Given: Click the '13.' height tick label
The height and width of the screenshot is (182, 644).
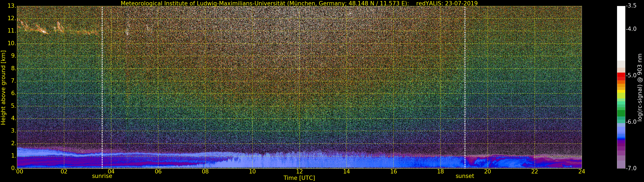Looking at the screenshot, I should tap(12, 6).
